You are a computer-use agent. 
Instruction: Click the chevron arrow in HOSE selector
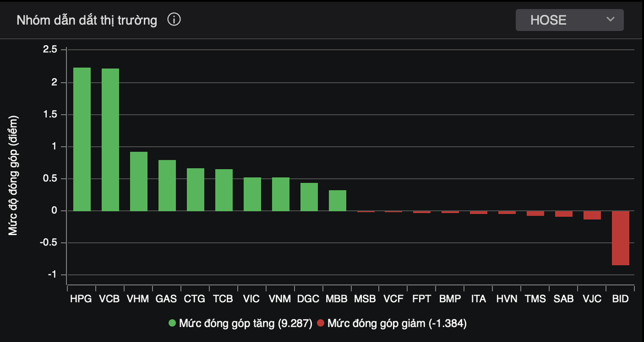pos(610,19)
